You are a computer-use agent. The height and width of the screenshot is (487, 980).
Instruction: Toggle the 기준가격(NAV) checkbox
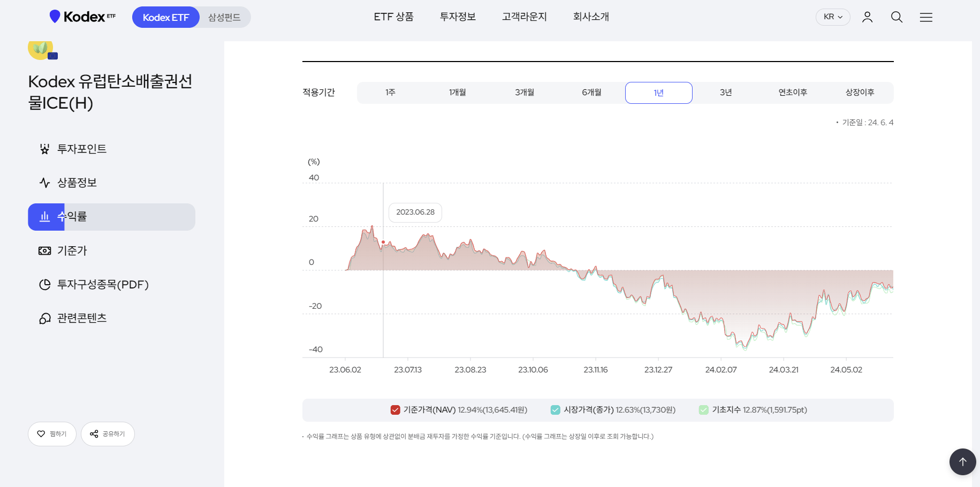396,410
